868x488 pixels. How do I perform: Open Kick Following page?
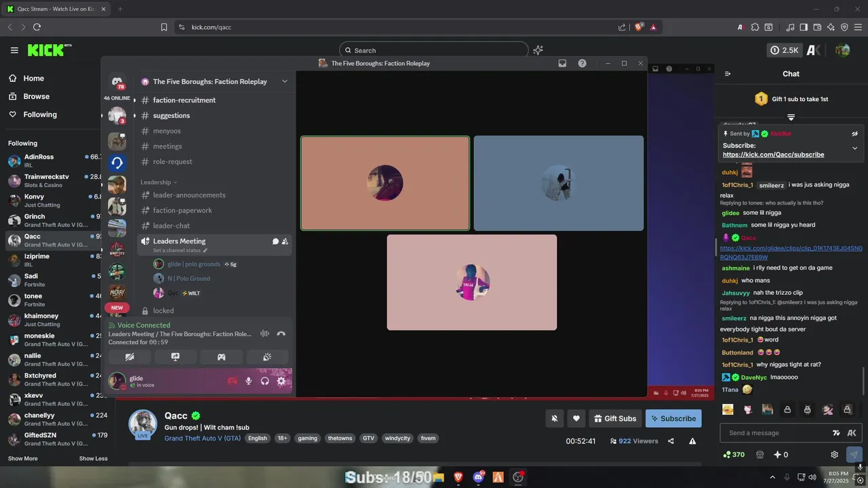click(x=40, y=115)
